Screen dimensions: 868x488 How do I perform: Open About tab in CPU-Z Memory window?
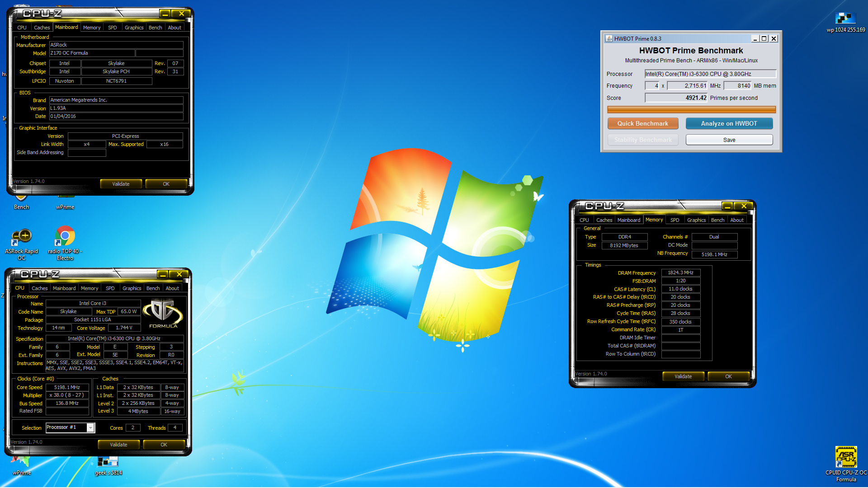[x=737, y=220]
